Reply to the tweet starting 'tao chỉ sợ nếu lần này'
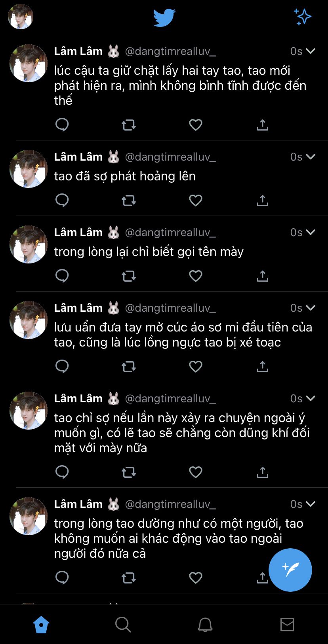Image resolution: width=328 pixels, height=644 pixels. (62, 472)
